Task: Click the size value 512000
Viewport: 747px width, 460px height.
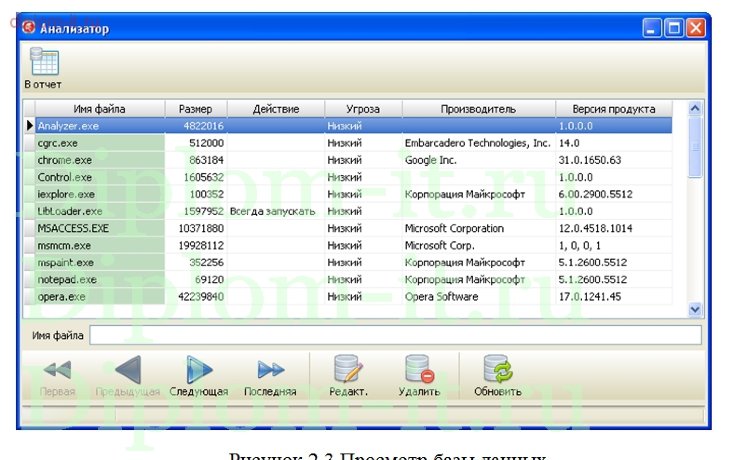Action: point(206,143)
